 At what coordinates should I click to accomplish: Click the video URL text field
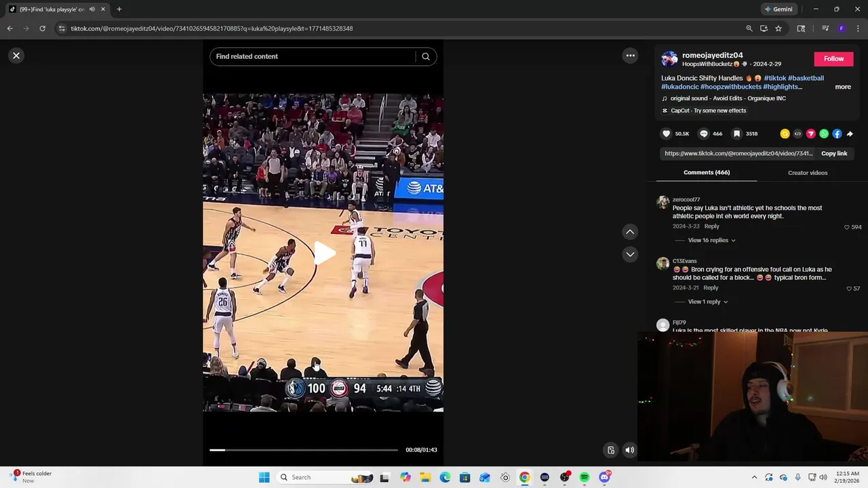738,153
